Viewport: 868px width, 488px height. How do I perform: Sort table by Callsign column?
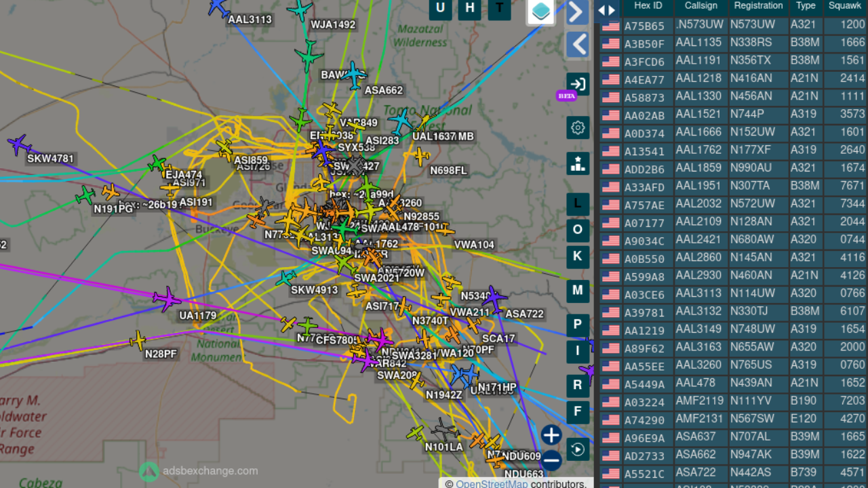[x=701, y=6]
